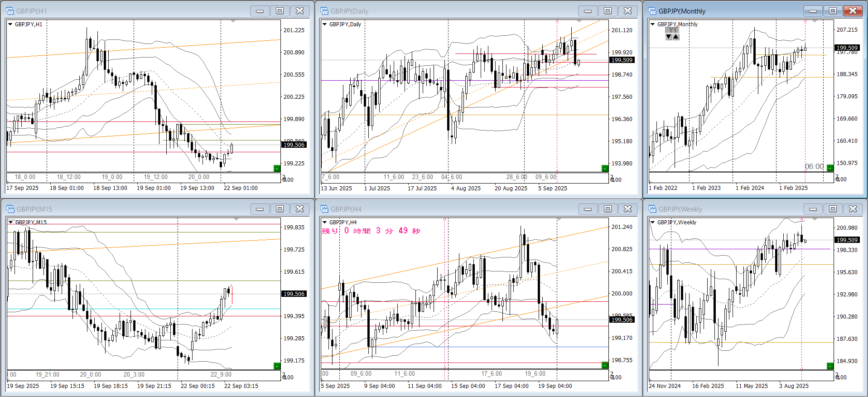Click the green minus icon in H4 chart
This screenshot has height=397, width=868.
click(605, 365)
